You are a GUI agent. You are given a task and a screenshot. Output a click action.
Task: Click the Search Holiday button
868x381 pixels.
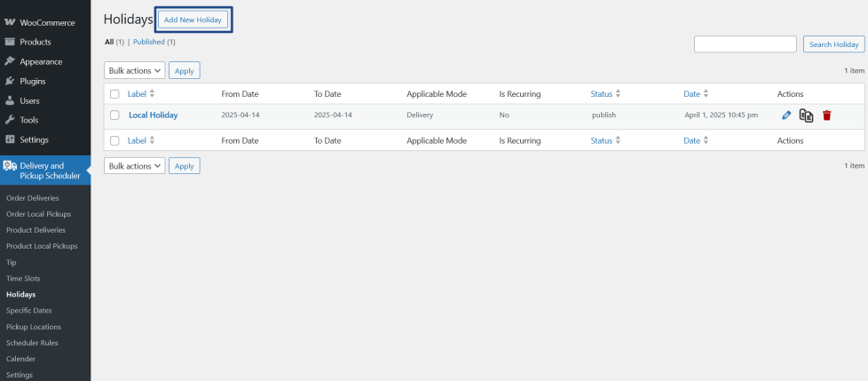click(x=834, y=44)
